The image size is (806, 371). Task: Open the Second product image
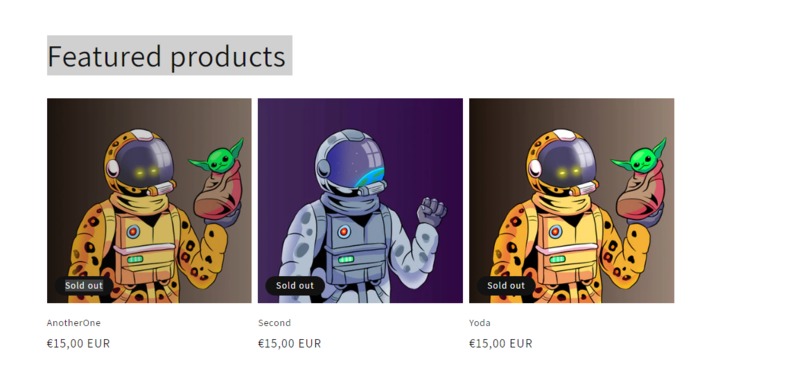click(x=360, y=200)
